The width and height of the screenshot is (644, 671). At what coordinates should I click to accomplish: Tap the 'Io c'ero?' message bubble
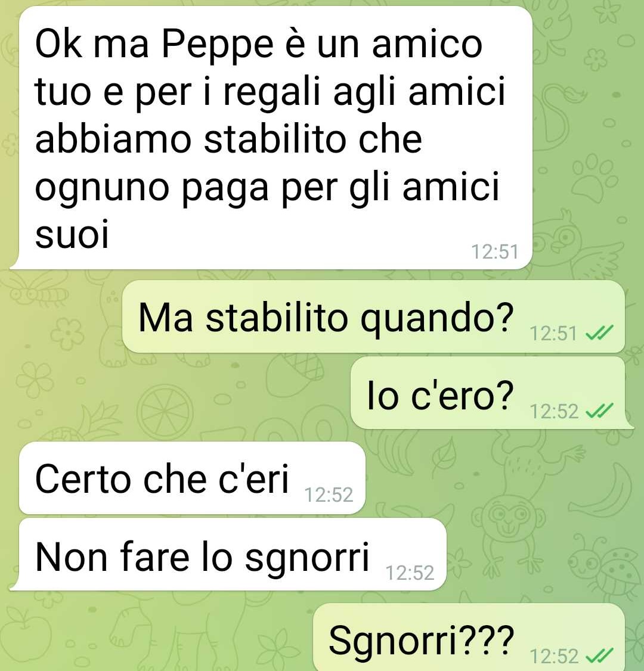tap(488, 393)
